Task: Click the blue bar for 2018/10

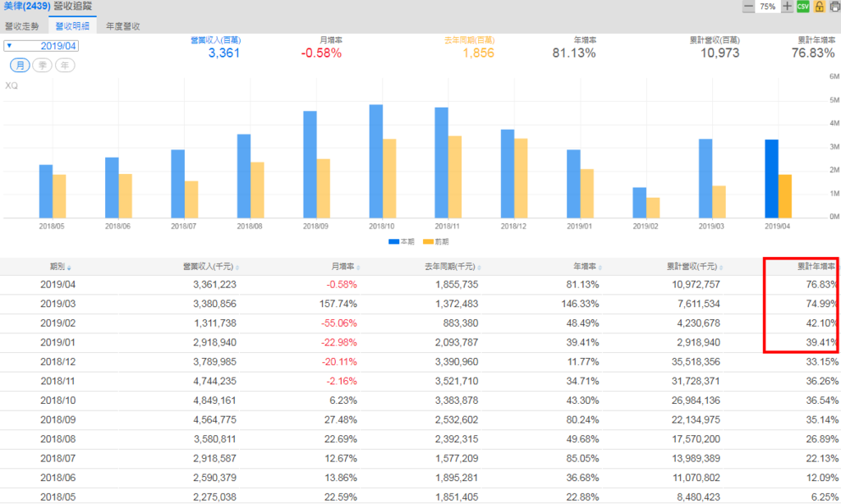Action: (x=376, y=161)
